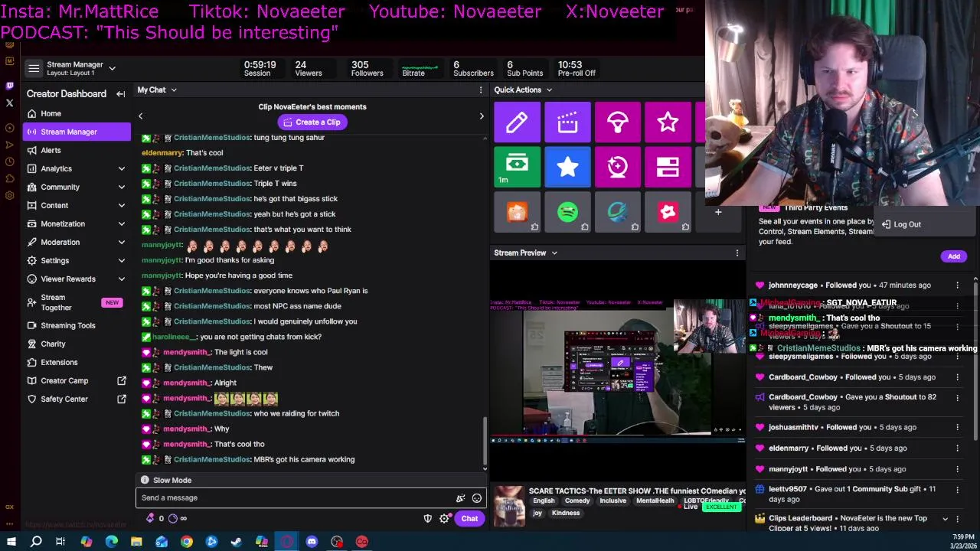The image size is (980, 551).
Task: Open the Quick Actions panel dropdown
Action: coord(549,90)
